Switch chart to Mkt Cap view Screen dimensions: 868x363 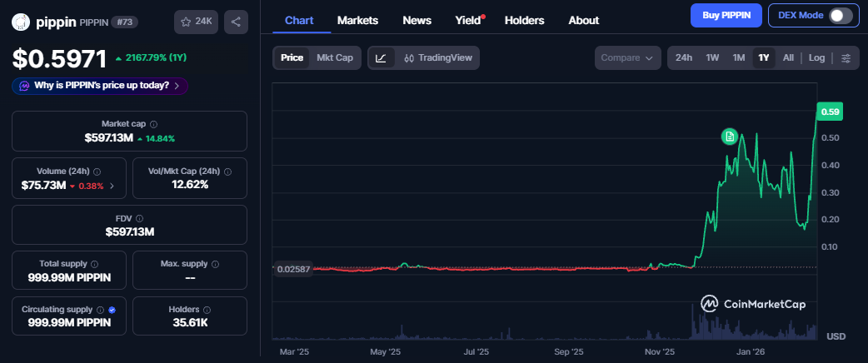click(334, 58)
